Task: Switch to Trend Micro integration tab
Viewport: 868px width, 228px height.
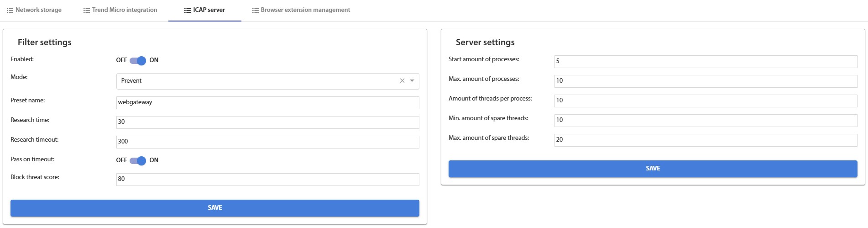Action: coord(120,10)
